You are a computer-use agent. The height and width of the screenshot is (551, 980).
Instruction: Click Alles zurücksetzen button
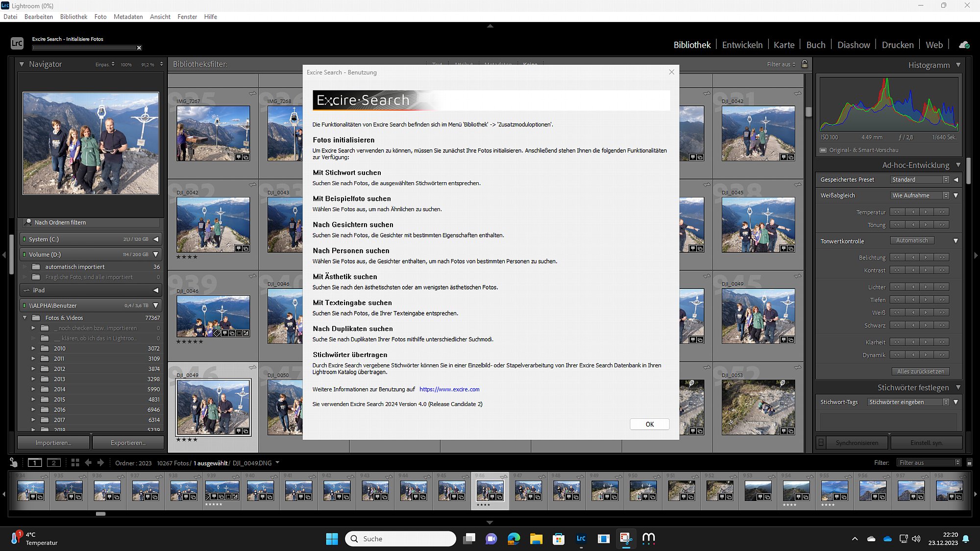[921, 371]
